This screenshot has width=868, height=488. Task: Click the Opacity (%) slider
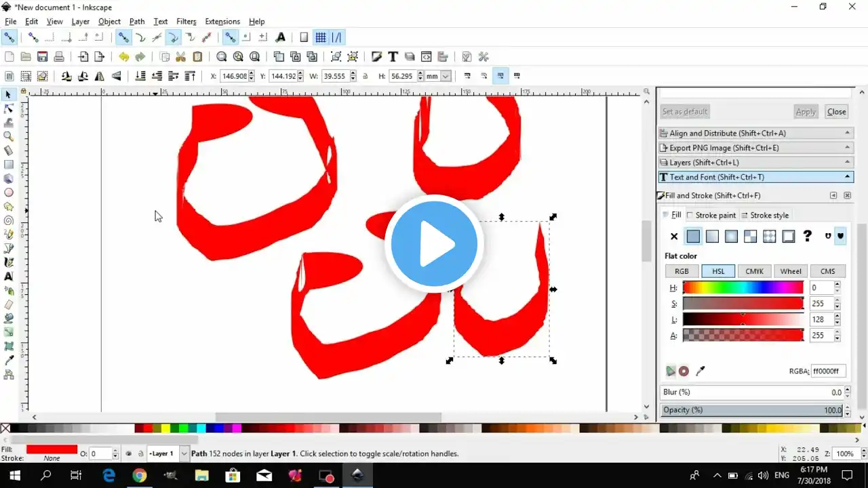751,410
